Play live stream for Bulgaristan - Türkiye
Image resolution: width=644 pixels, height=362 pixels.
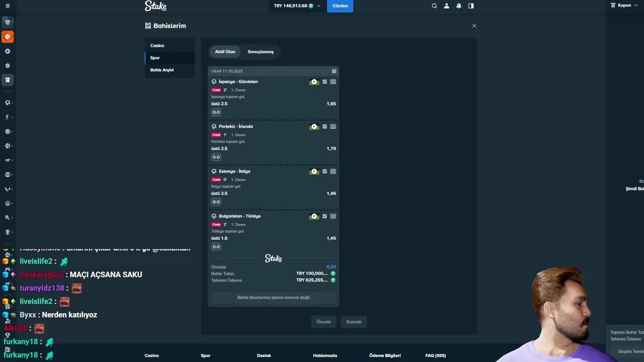click(x=314, y=216)
